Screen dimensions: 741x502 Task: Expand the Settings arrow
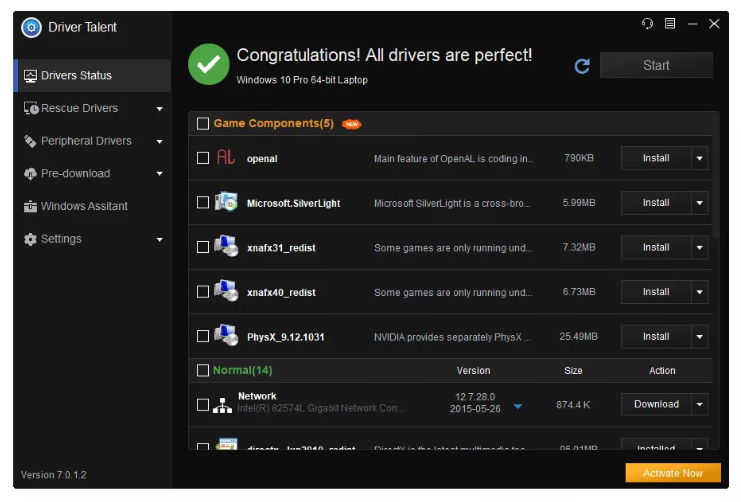(x=160, y=240)
